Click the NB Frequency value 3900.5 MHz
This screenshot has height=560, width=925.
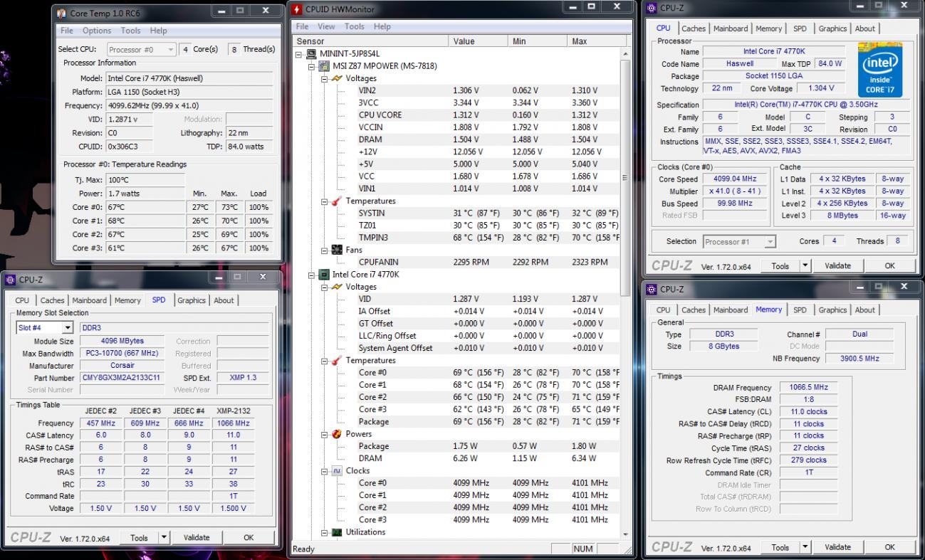(859, 359)
